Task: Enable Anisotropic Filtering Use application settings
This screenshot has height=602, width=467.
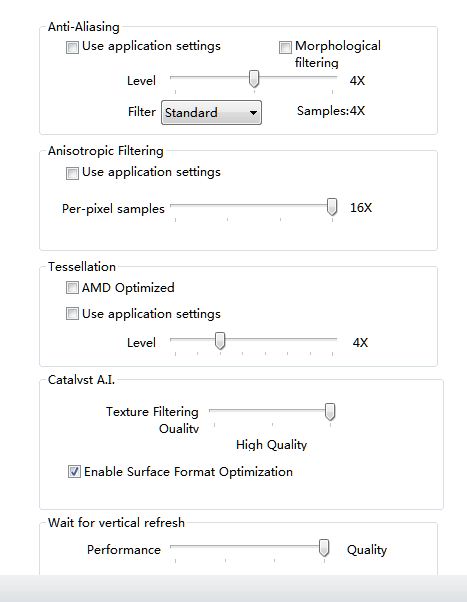Action: [72, 173]
